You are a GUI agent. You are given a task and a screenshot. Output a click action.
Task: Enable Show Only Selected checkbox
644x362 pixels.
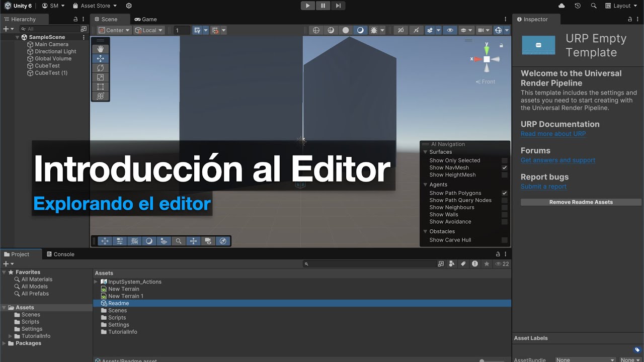pyautogui.click(x=505, y=160)
